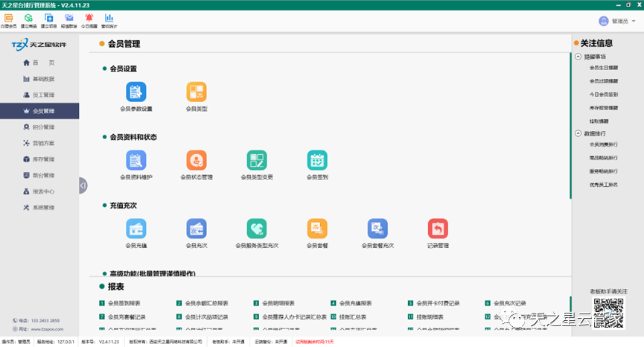Open 会员套餐 package icon
The image size is (644, 347).
coord(317,229)
